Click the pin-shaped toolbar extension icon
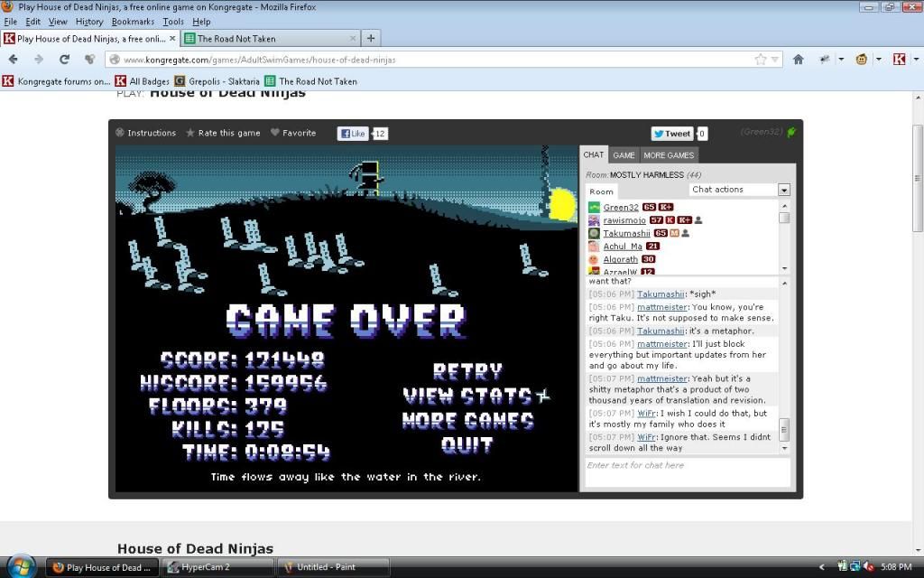This screenshot has width=924, height=578. coord(825,59)
